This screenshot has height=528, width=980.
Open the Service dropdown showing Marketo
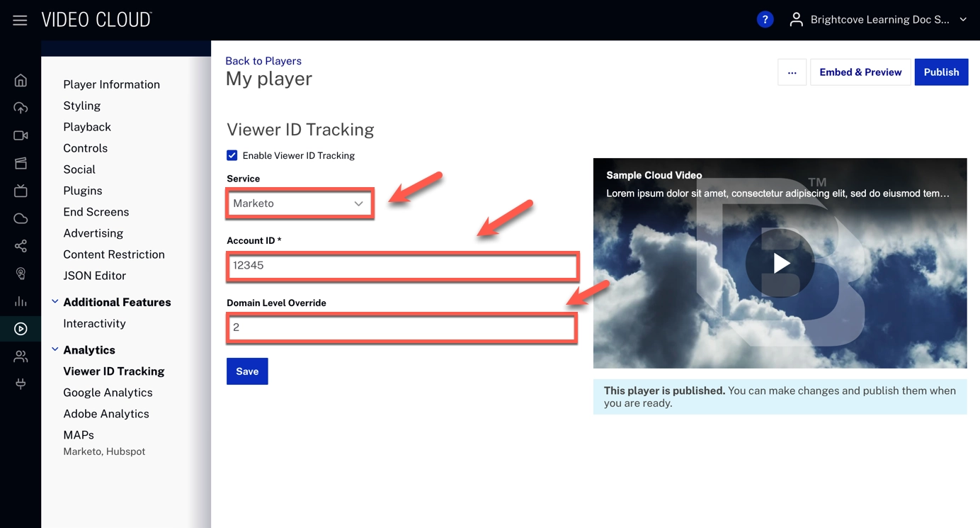pyautogui.click(x=299, y=203)
